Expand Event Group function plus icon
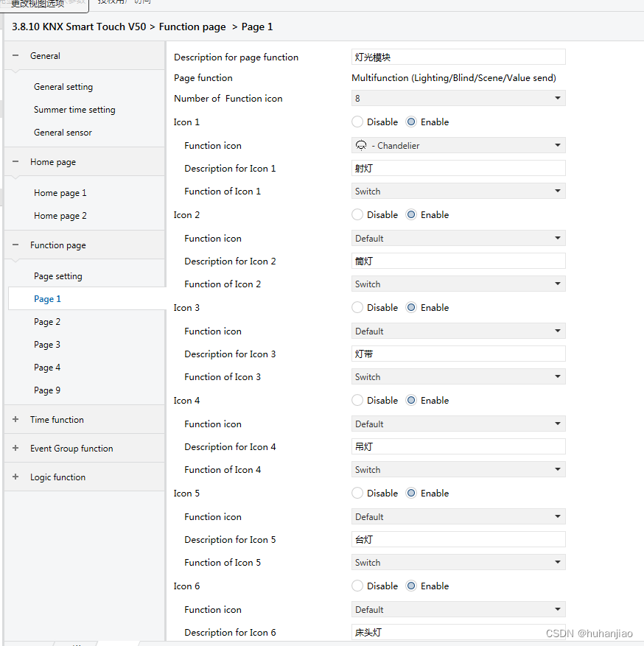The width and height of the screenshot is (644, 646). (15, 449)
